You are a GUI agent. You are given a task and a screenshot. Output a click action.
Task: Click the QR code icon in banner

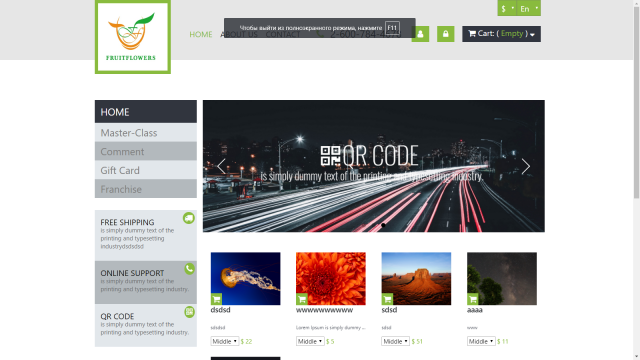[x=330, y=156]
